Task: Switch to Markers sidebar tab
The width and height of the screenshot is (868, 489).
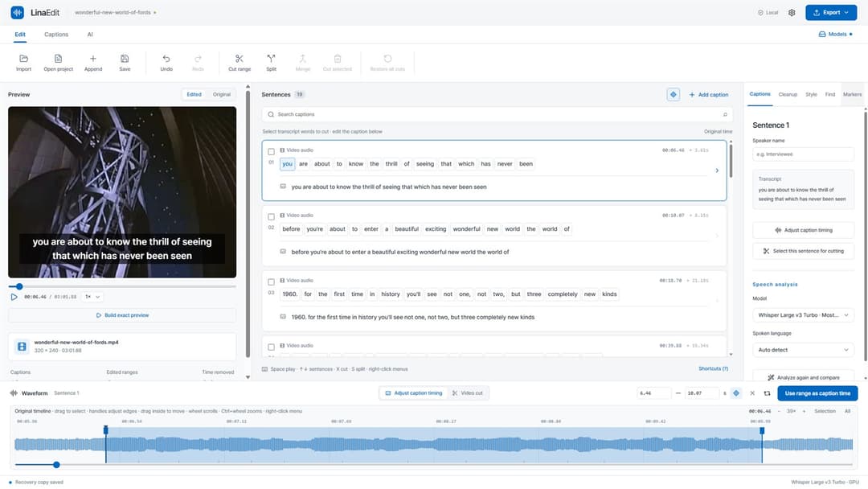Action: 852,95
